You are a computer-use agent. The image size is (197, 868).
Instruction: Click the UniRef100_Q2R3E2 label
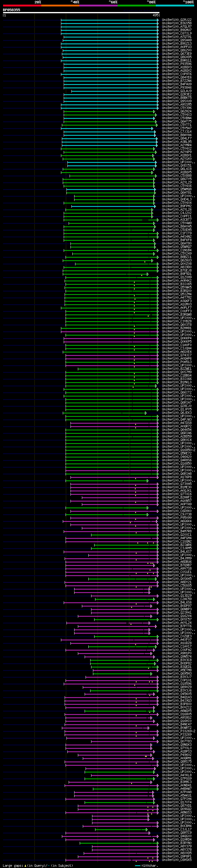[177, 94]
